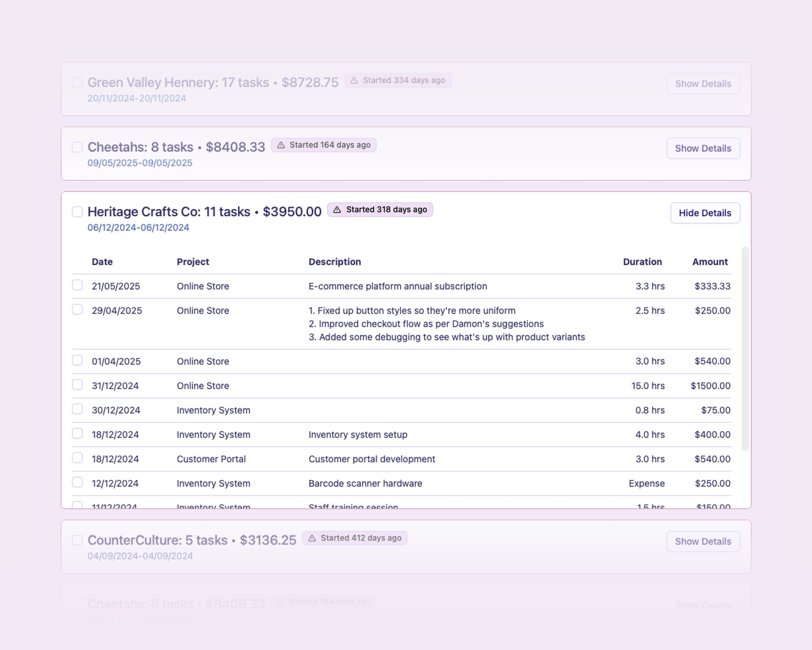Select the CounterCulture group checkbox
The height and width of the screenshot is (650, 812).
[x=77, y=540]
